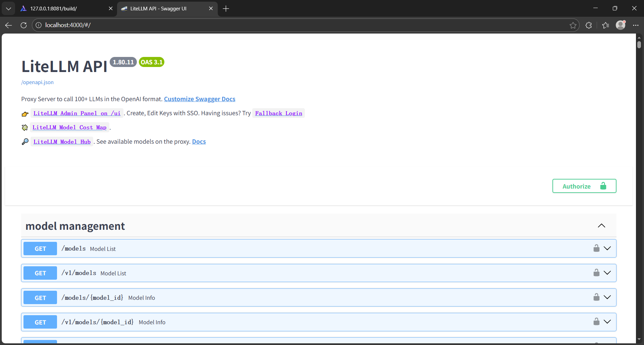Collapse the model management section chevron

[601, 226]
